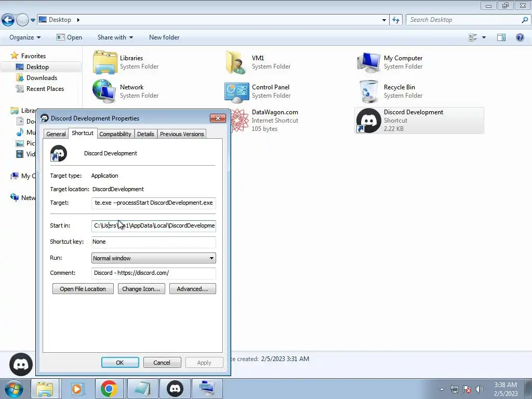Click the Open File Location button
The width and height of the screenshot is (532, 399).
pos(83,289)
